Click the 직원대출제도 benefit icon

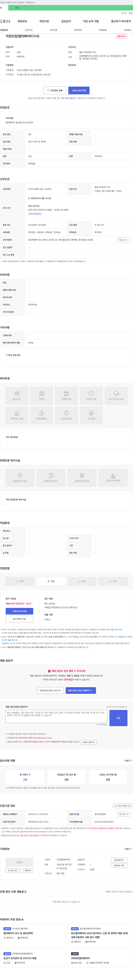42,415
